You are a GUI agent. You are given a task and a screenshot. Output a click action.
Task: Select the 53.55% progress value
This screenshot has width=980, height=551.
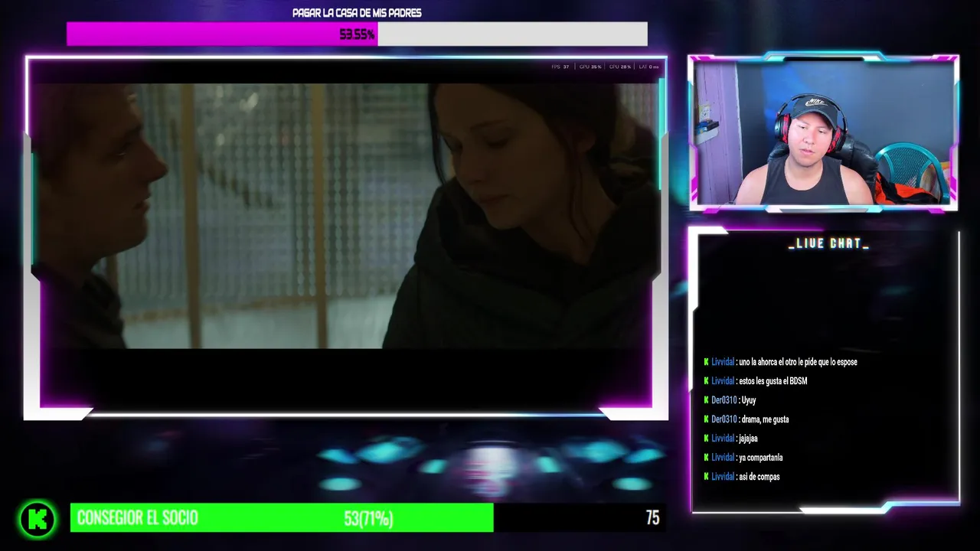(x=357, y=34)
